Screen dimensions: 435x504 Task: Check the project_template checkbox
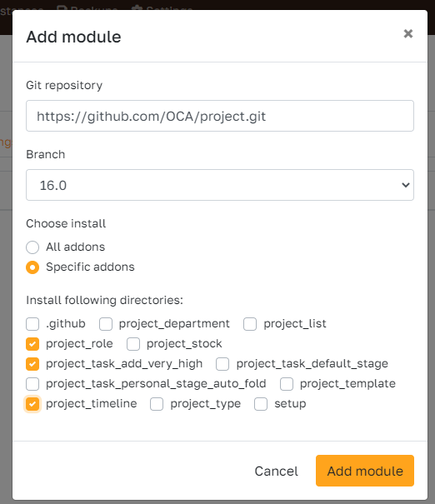pyautogui.click(x=287, y=384)
